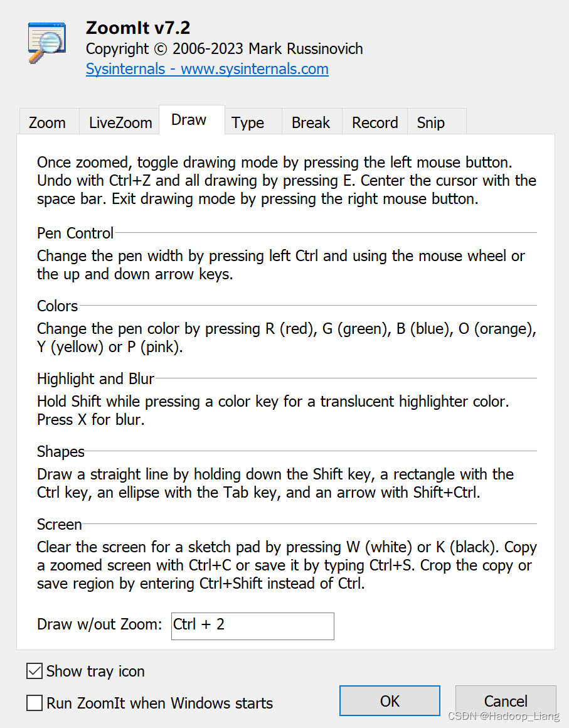569x728 pixels.
Task: Click the Pen Control section header
Action: pos(75,233)
